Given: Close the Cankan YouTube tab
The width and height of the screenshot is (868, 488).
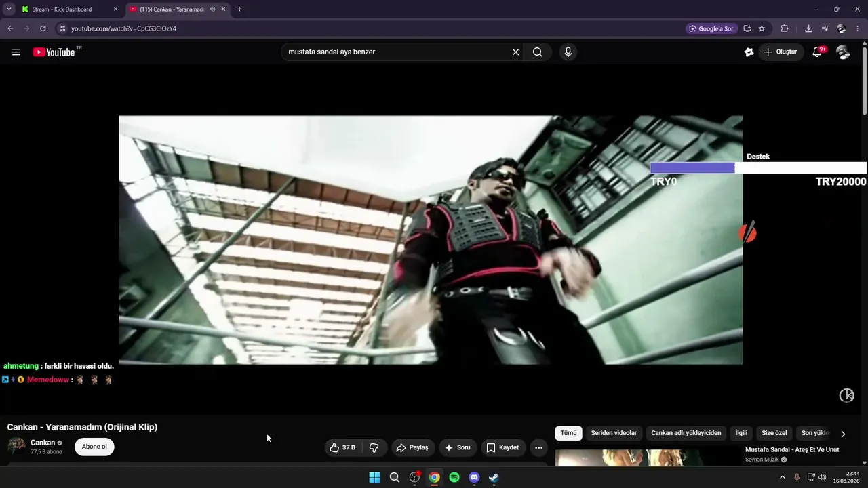Looking at the screenshot, I should pos(223,9).
